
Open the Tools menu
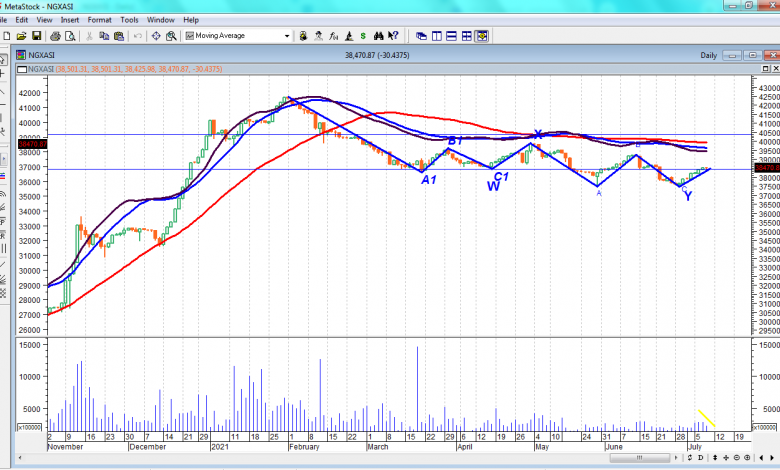pos(129,20)
